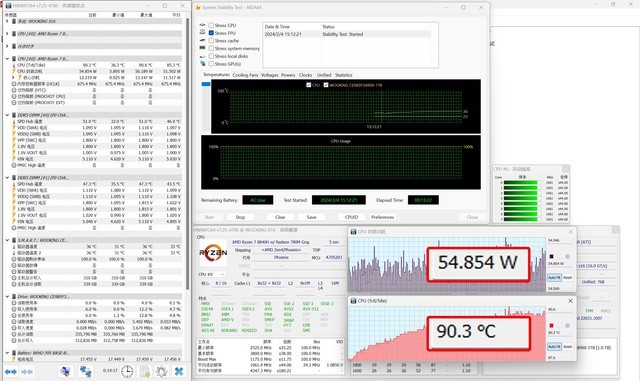Click the disk icon beside Stress local disks
The image size is (640, 381).
202,56
